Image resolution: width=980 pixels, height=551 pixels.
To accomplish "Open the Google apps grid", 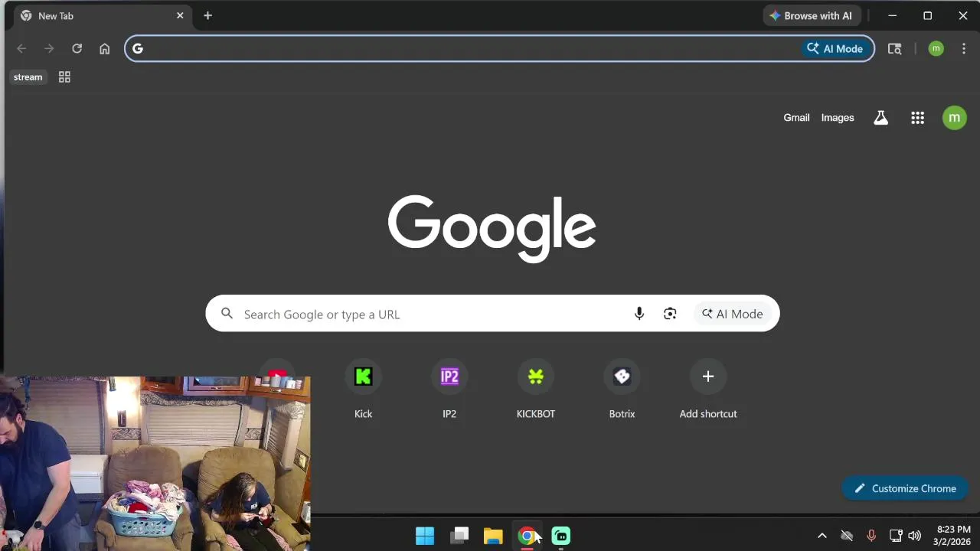I will (x=917, y=118).
